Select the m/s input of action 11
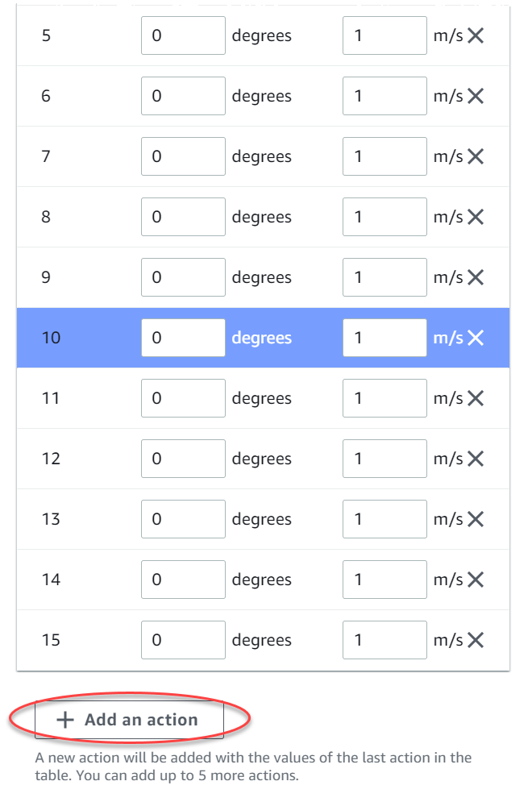This screenshot has width=532, height=802. coord(384,397)
